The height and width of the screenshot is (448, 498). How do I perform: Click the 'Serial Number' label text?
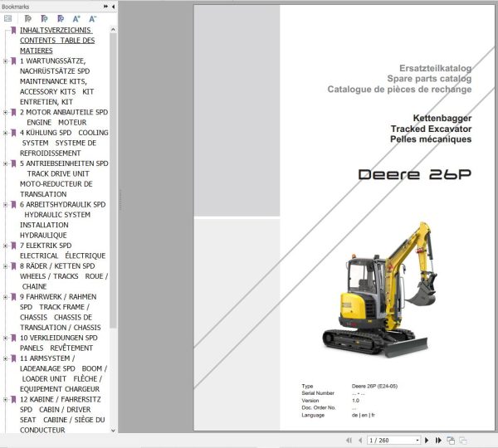(318, 393)
